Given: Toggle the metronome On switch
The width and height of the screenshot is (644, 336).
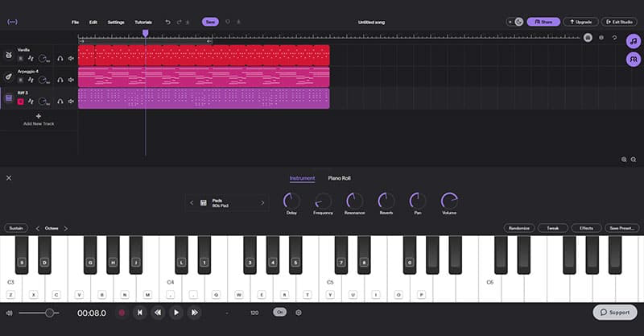Looking at the screenshot, I should click(x=280, y=312).
